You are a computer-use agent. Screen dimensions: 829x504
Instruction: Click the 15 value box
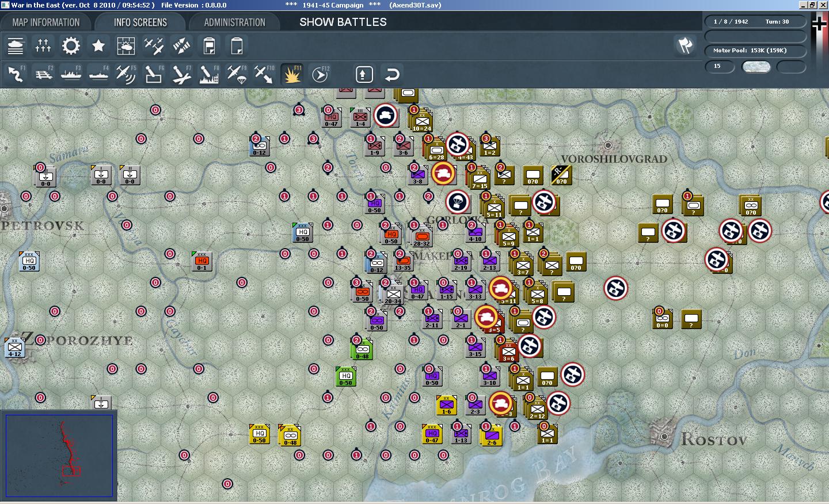720,66
